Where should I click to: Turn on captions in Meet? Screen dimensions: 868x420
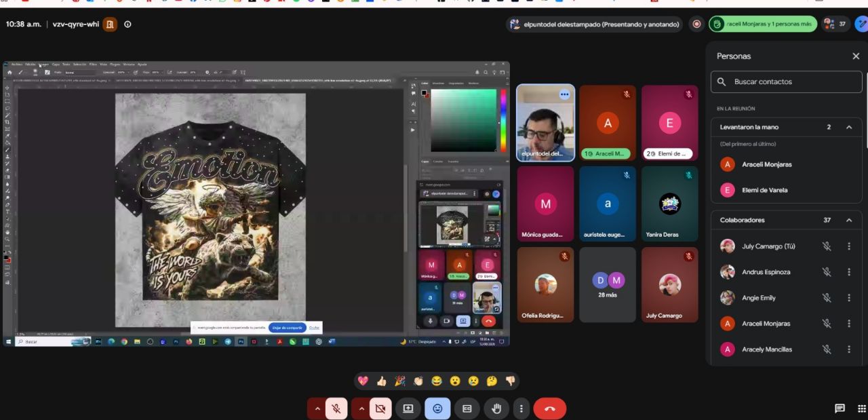pos(467,408)
